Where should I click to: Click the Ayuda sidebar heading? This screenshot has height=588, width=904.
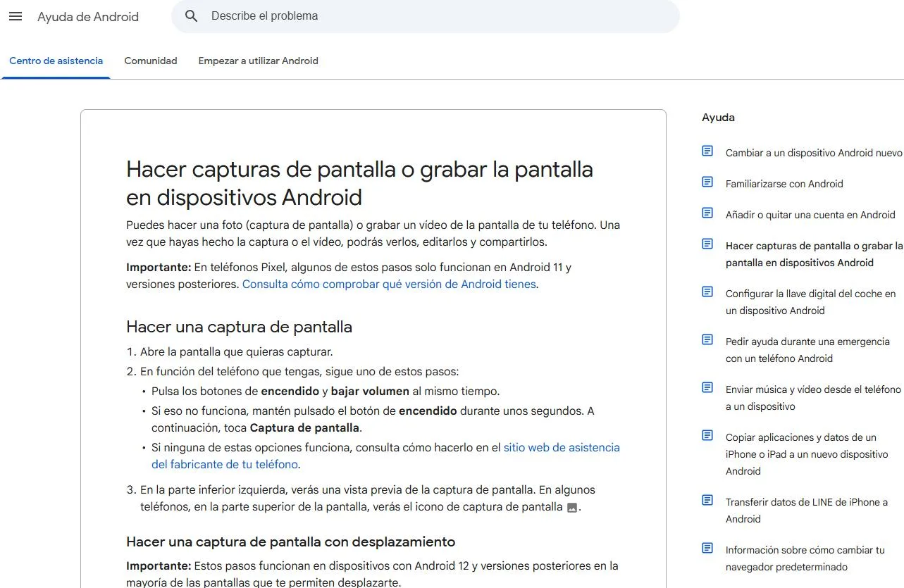pyautogui.click(x=718, y=118)
